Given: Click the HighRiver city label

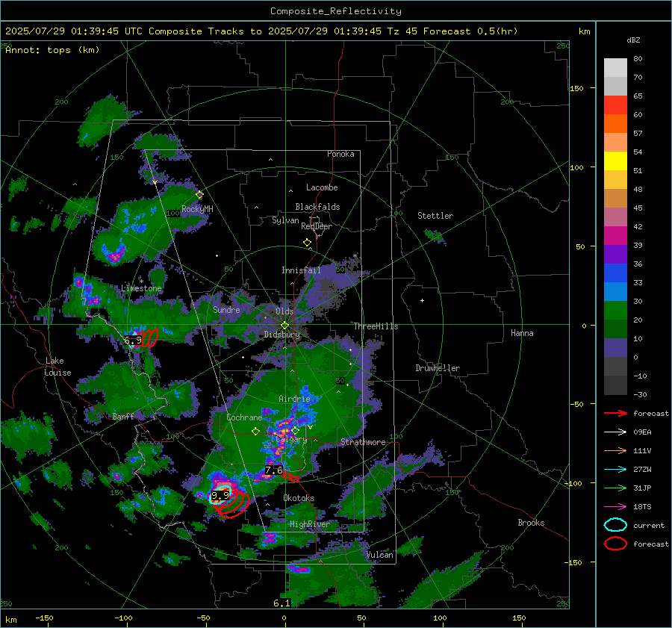Looking at the screenshot, I should [x=309, y=524].
